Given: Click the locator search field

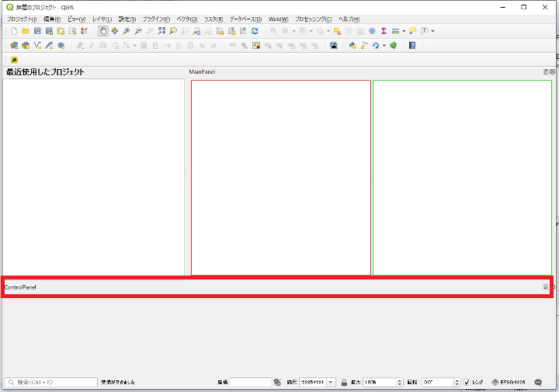Looking at the screenshot, I should pos(50,383).
